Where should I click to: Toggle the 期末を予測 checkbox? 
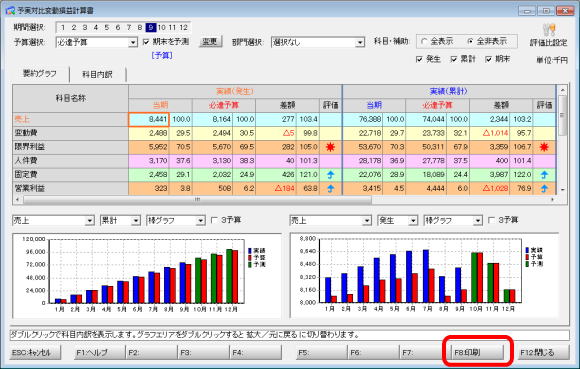pos(146,42)
